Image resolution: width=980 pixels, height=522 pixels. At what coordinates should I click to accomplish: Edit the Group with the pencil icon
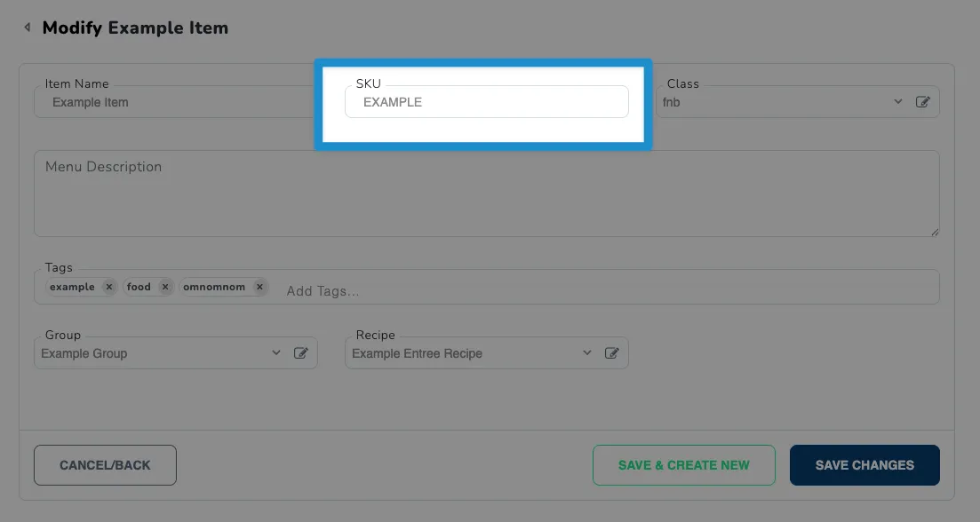(300, 352)
